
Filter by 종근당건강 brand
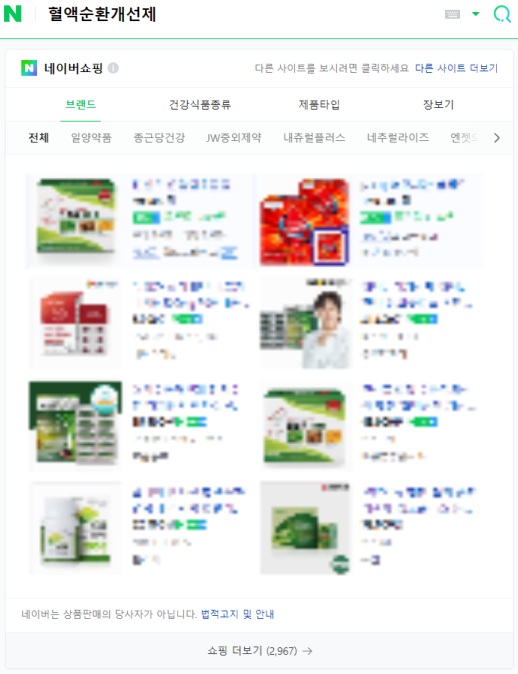159,138
